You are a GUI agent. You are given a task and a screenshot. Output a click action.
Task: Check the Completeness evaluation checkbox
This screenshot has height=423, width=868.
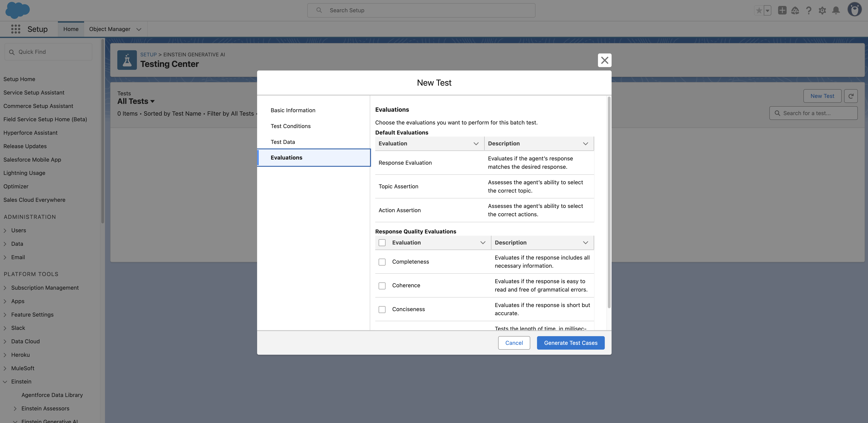[x=382, y=262]
